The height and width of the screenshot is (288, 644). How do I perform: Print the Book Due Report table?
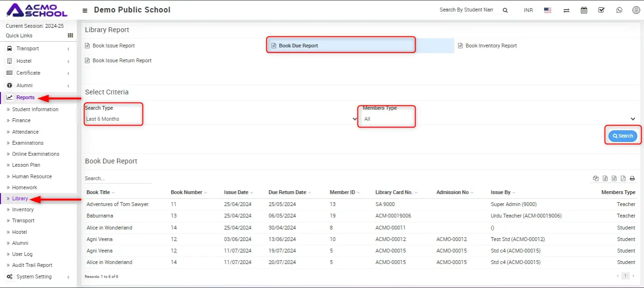point(632,178)
